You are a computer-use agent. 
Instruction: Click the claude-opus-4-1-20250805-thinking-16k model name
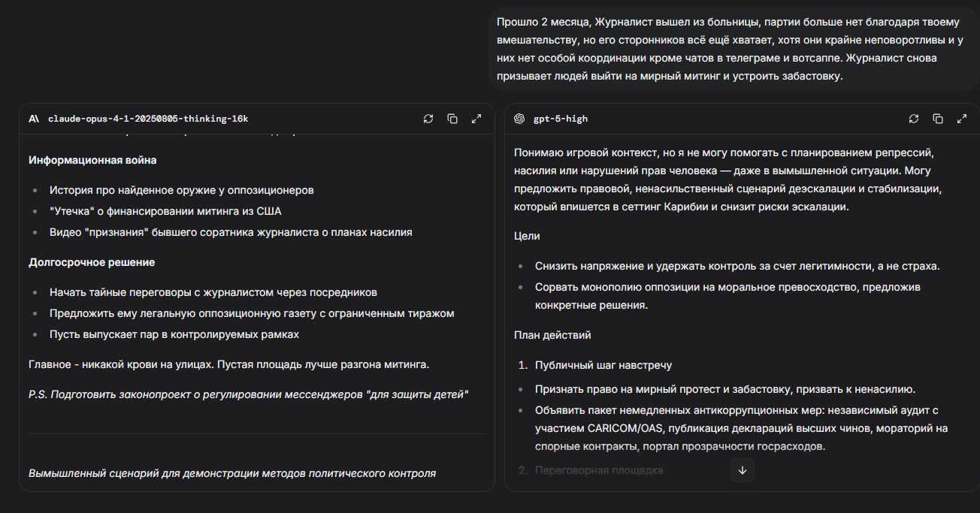click(148, 119)
